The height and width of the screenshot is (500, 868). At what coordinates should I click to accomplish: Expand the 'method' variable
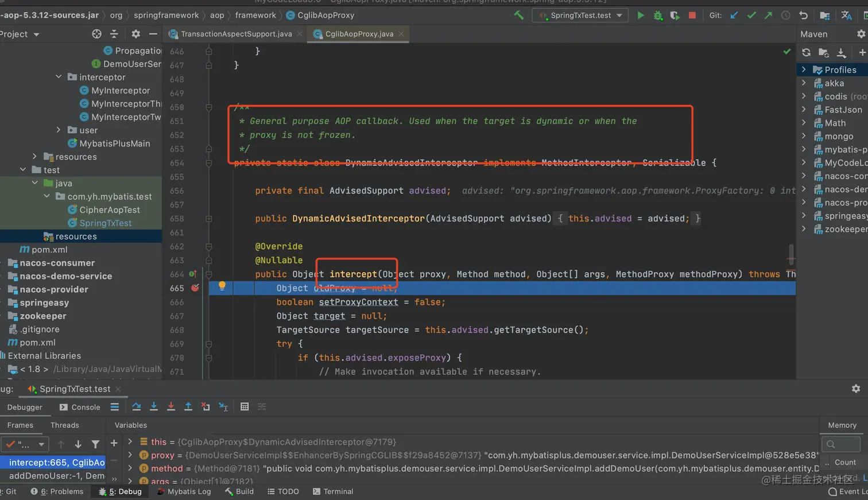pyautogui.click(x=130, y=468)
